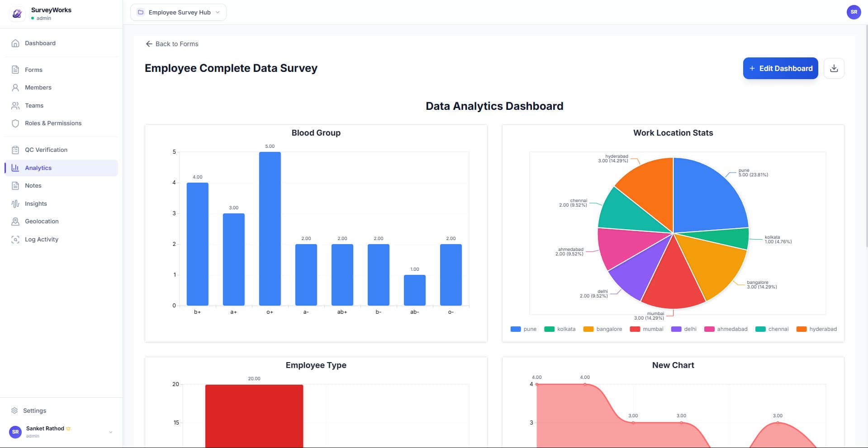Viewport: 868px width, 448px height.
Task: Click the b+ bar in Blood Group chart
Action: pyautogui.click(x=198, y=244)
